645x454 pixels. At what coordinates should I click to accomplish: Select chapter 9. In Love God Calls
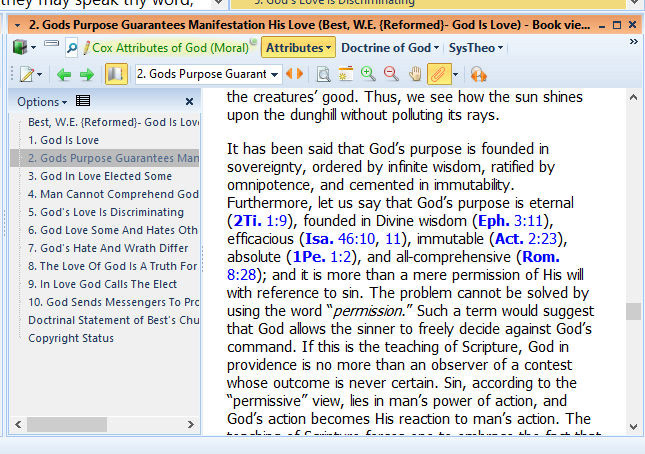click(102, 284)
